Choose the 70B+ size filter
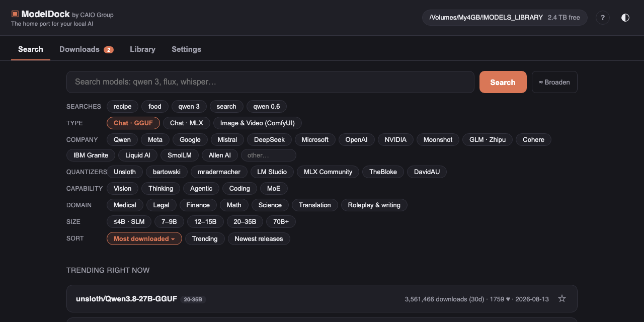The width and height of the screenshot is (644, 322). tap(281, 221)
